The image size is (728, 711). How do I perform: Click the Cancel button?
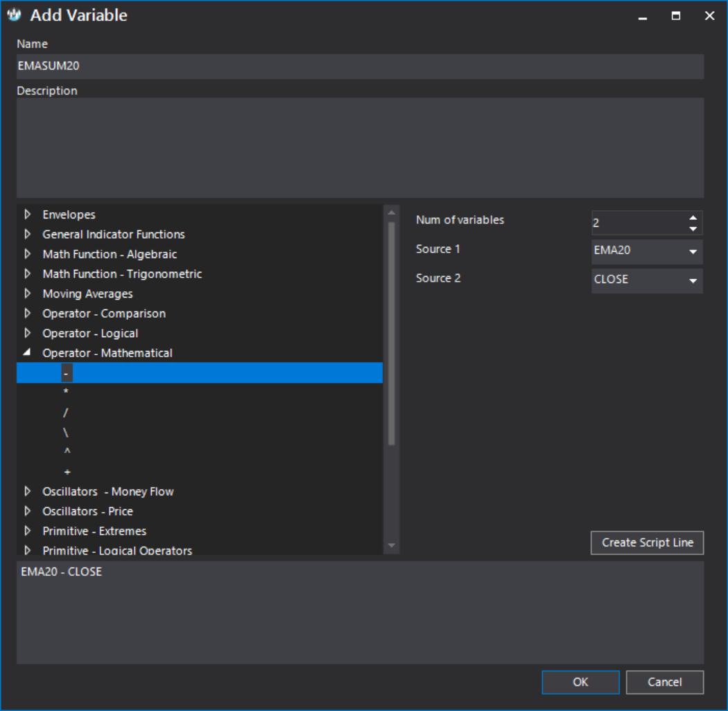664,682
